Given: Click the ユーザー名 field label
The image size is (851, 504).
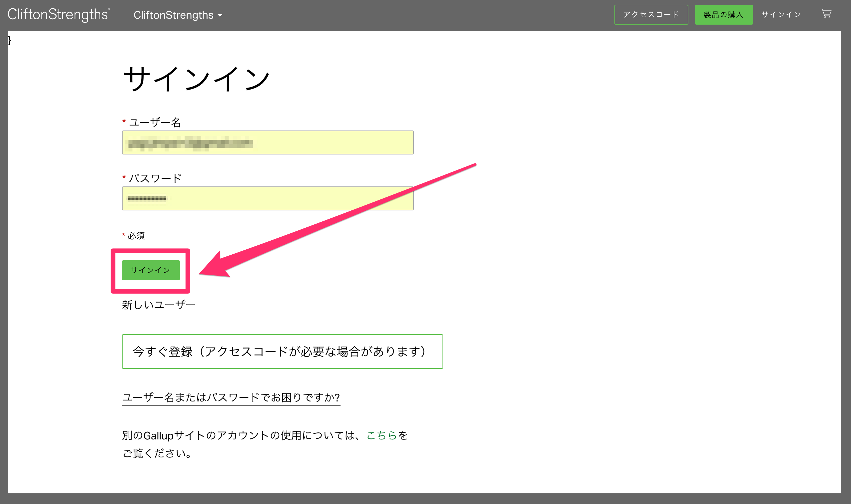Looking at the screenshot, I should click(155, 122).
